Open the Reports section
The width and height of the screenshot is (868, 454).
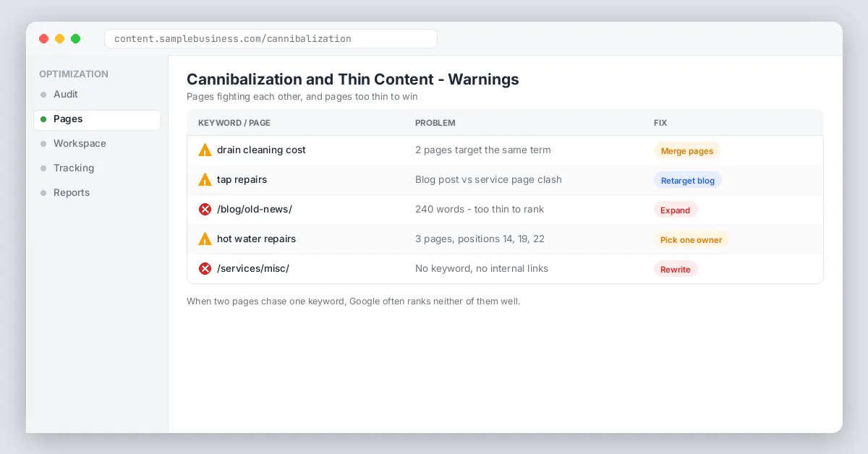[97, 193]
